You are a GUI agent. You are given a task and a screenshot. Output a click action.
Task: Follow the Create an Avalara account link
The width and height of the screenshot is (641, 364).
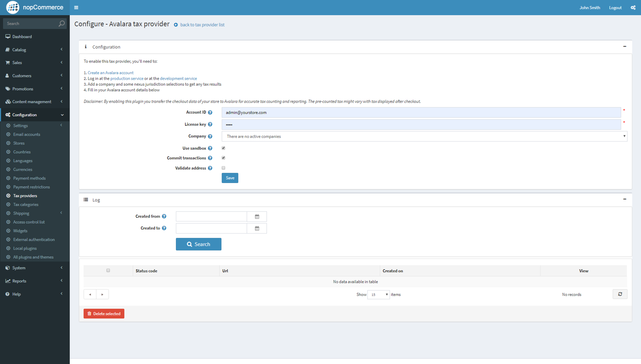coord(111,73)
